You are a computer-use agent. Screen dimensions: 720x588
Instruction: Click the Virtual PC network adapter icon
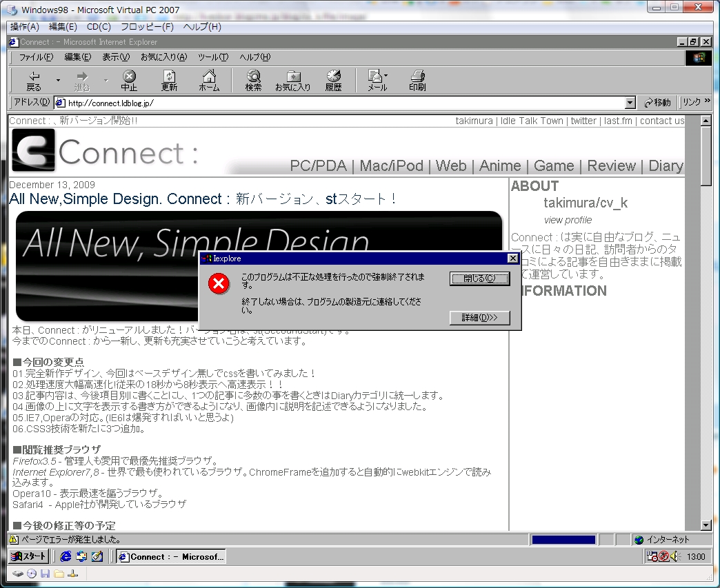[x=72, y=574]
